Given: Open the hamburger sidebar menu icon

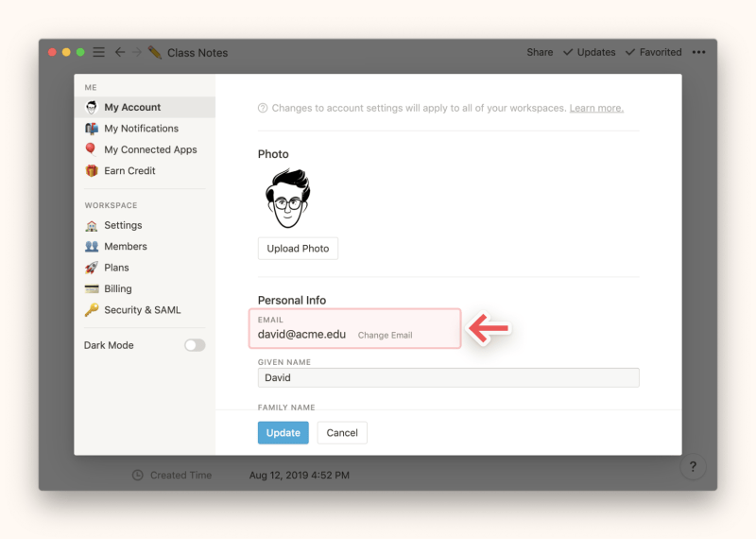Looking at the screenshot, I should (x=98, y=52).
